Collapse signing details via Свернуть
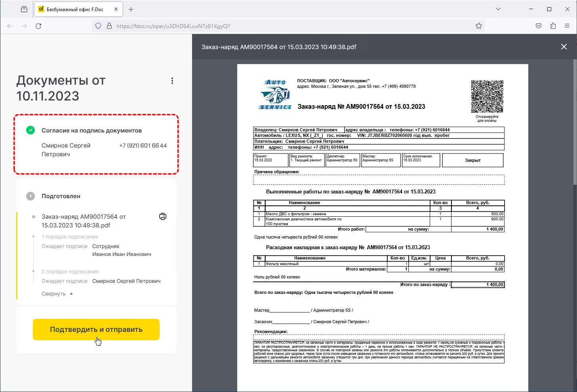The height and width of the screenshot is (392, 577). pyautogui.click(x=57, y=294)
